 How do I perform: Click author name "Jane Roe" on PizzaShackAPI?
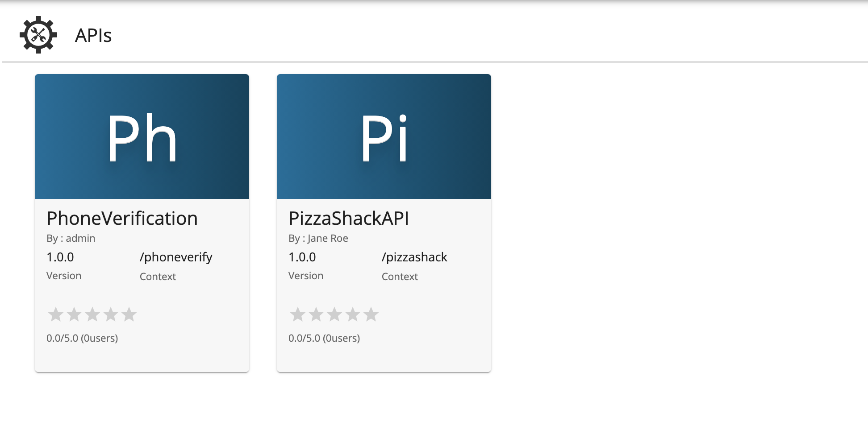pos(328,238)
